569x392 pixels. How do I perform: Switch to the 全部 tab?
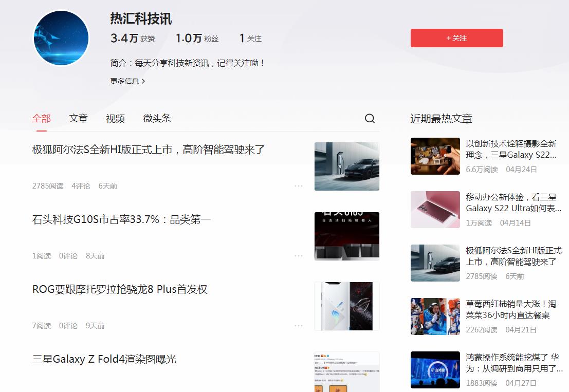click(41, 119)
